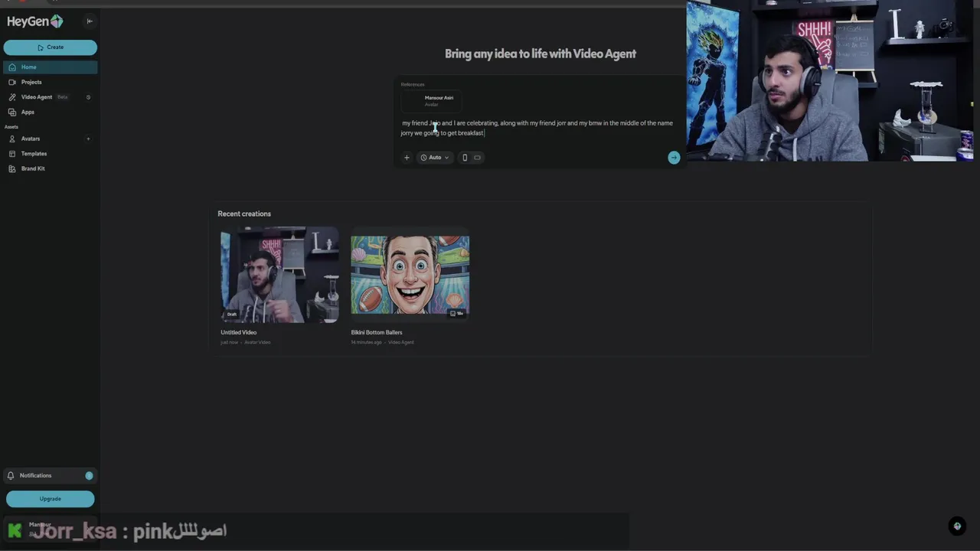
Task: Open the Untitled Video draft thumbnail
Action: 279,275
